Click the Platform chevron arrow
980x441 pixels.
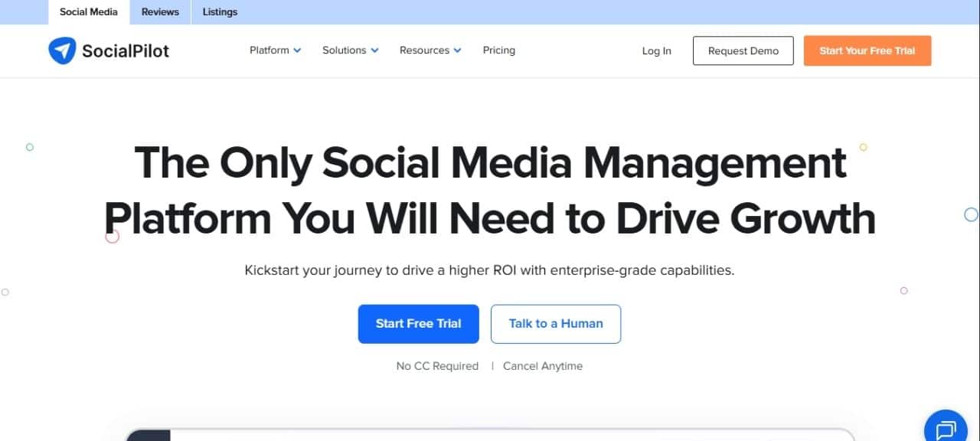(298, 50)
